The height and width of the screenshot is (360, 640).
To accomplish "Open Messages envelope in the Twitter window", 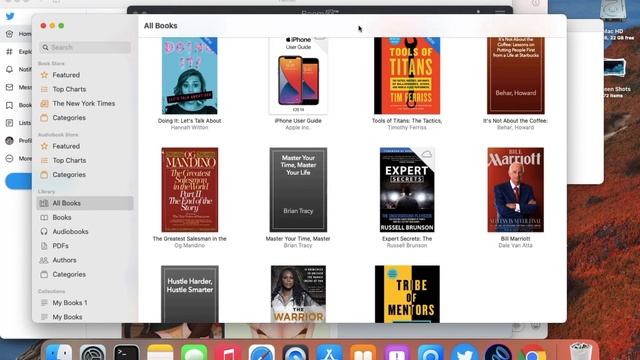I will coord(18,87).
